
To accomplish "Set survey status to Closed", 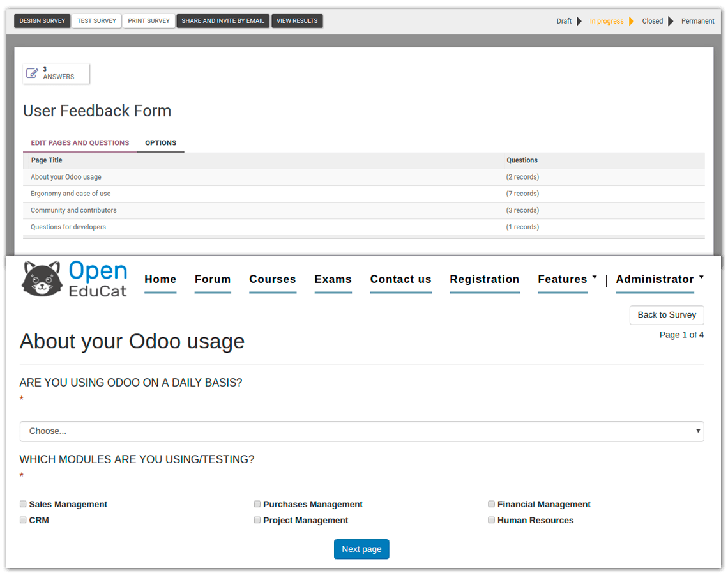I will pos(652,21).
